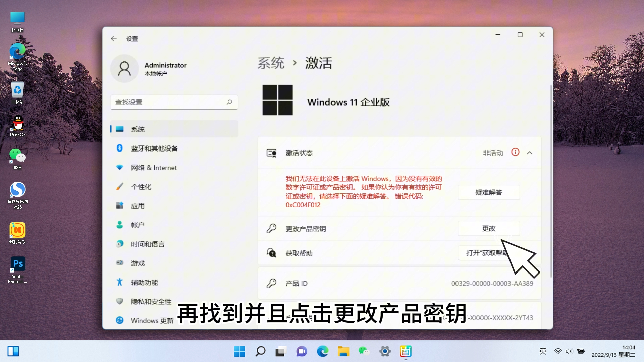Open Edge from the taskbar
The height and width of the screenshot is (362, 644).
[323, 351]
